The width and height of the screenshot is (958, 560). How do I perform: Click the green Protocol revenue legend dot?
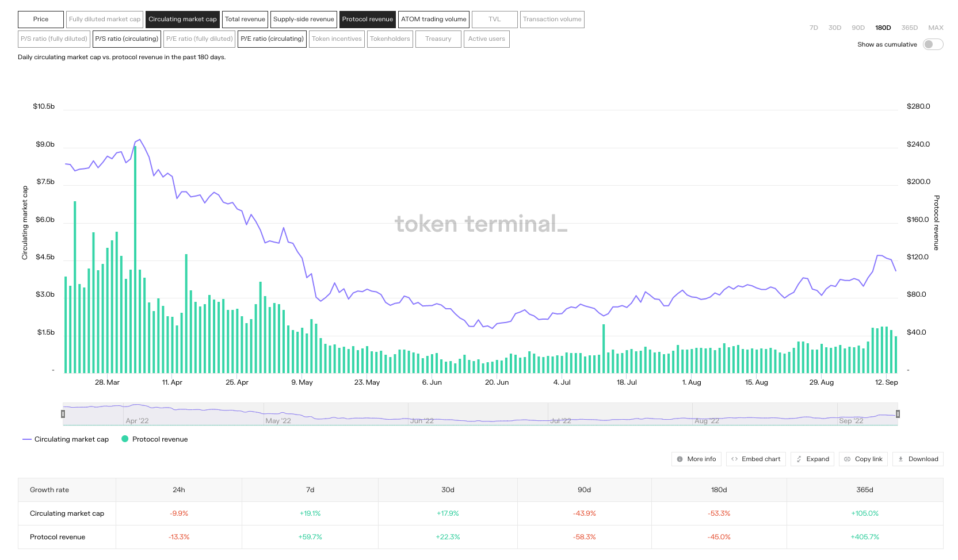[125, 439]
